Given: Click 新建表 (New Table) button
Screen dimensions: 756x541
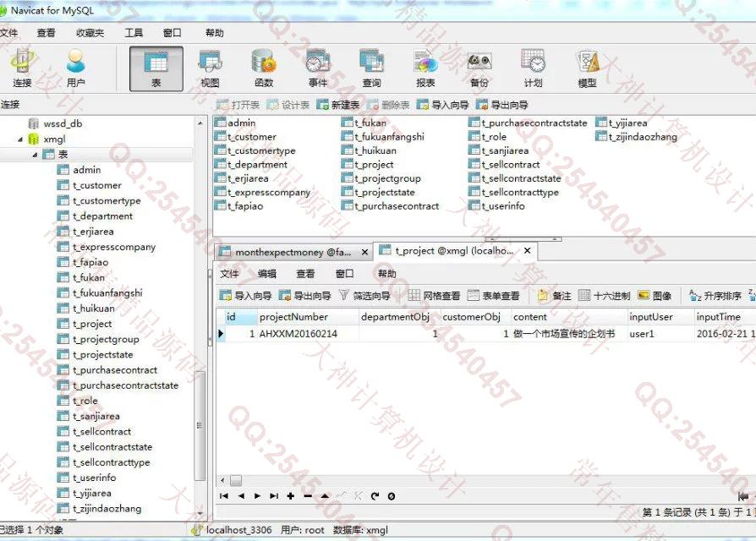Looking at the screenshot, I should (338, 105).
